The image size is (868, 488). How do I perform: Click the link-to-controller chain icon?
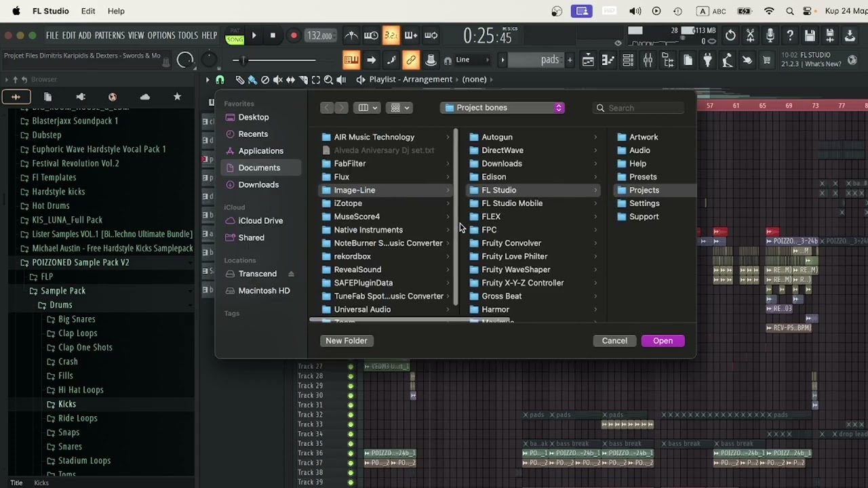411,60
